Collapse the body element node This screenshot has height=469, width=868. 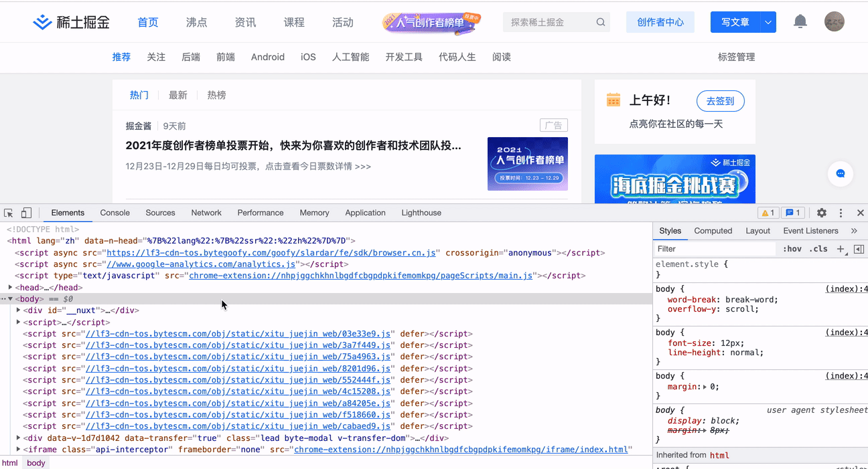(x=10, y=298)
